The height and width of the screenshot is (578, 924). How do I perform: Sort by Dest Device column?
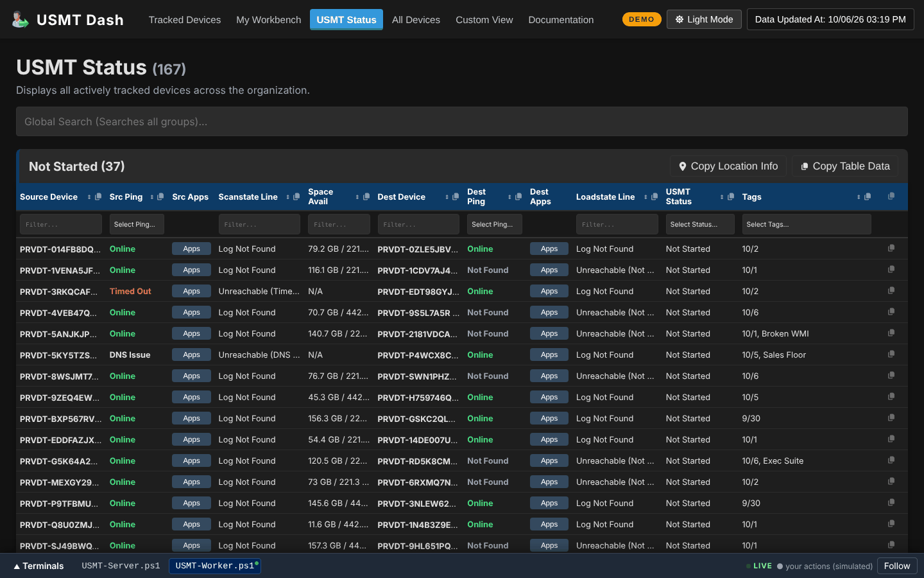tap(447, 197)
